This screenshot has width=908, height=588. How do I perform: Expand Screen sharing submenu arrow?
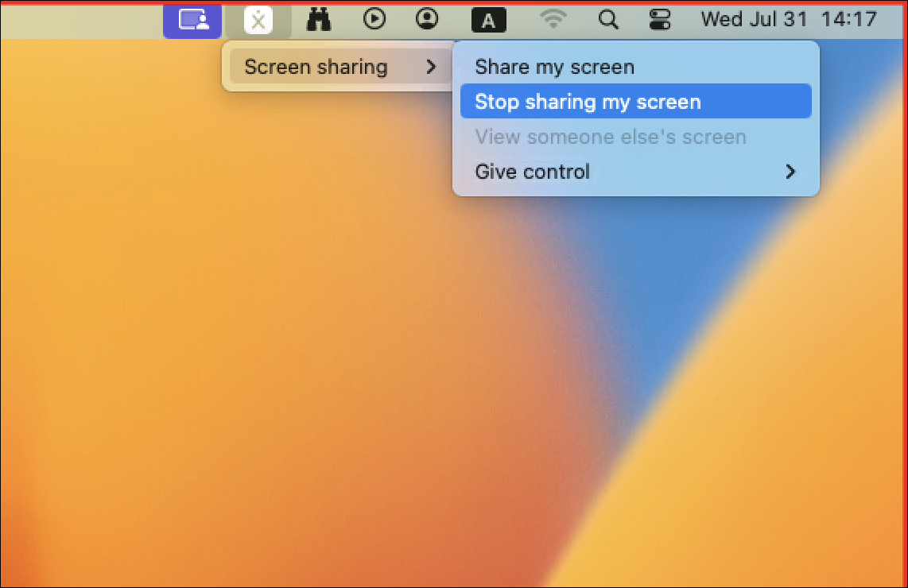coord(431,67)
